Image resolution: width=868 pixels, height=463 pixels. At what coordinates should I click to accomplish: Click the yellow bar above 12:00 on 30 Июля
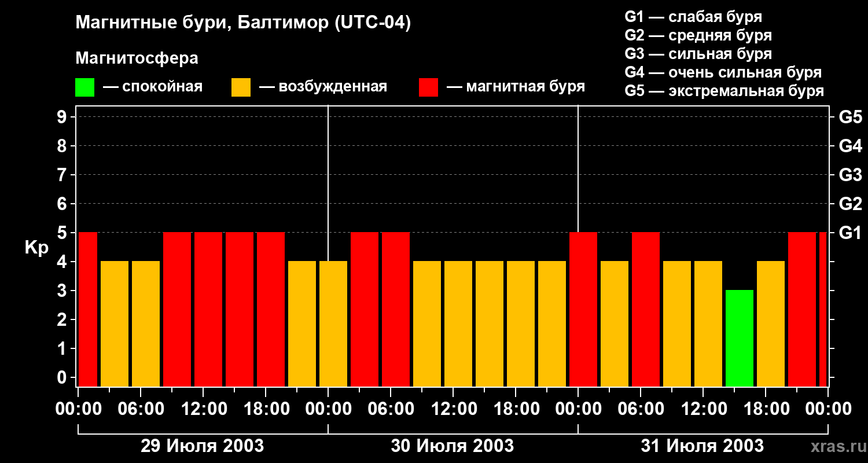point(458,324)
